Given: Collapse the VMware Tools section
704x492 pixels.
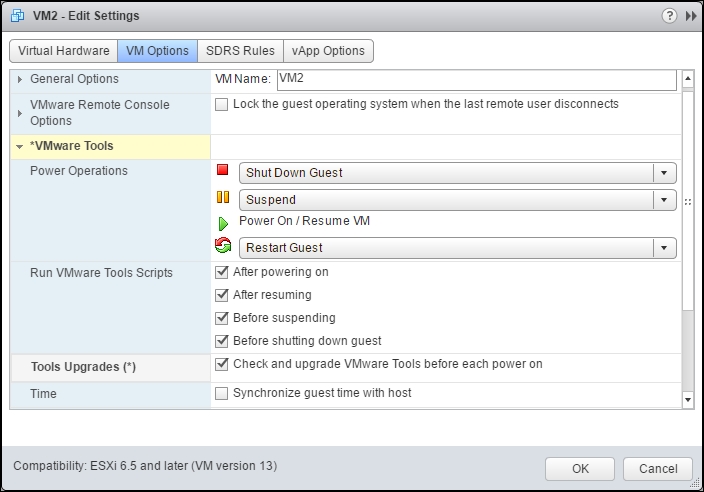Looking at the screenshot, I should click(x=19, y=146).
